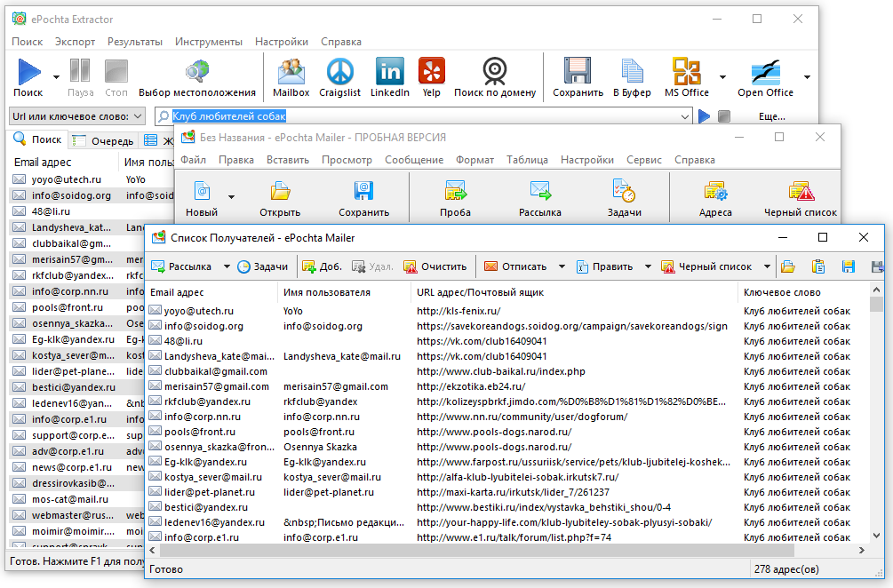Open Выбор местоположения in the Extractor toolbar
The image size is (893, 588).
pyautogui.click(x=197, y=77)
